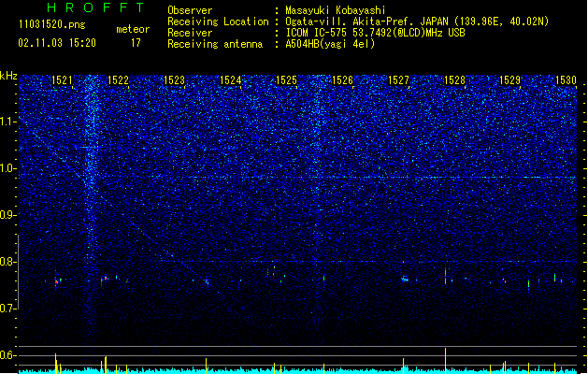Click the Receiving Location label
Image resolution: width=588 pixels, height=374 pixels.
[x=218, y=22]
